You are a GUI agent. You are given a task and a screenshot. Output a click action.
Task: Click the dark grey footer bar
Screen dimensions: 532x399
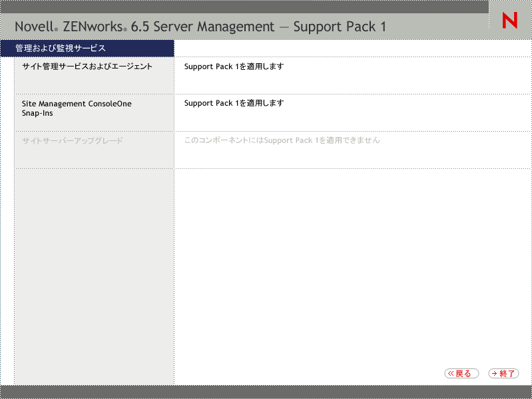[266, 392]
